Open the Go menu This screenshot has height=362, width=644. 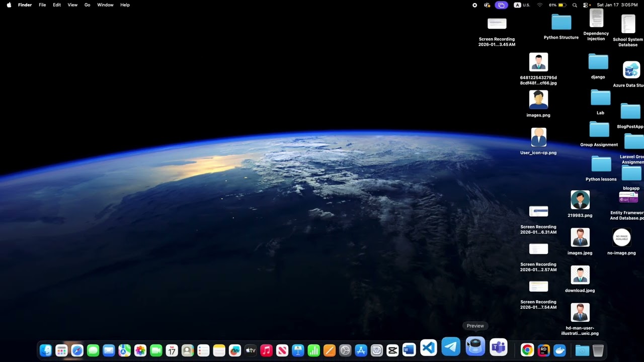[x=88, y=5]
